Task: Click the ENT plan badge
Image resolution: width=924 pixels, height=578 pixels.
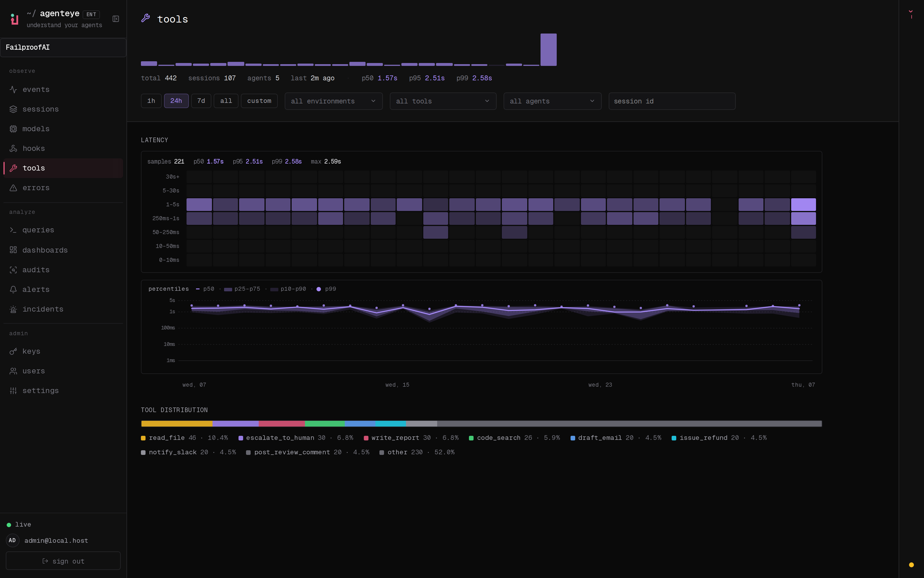Action: [x=91, y=14]
